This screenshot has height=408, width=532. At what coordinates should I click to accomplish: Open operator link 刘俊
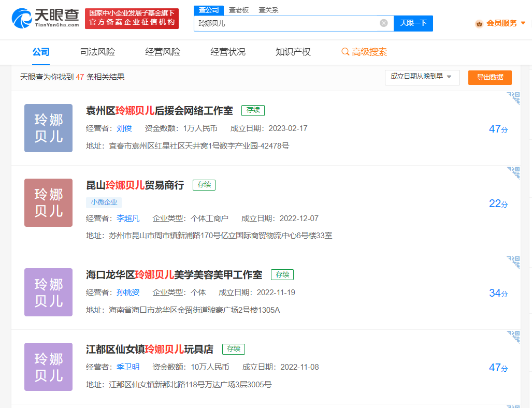click(124, 128)
